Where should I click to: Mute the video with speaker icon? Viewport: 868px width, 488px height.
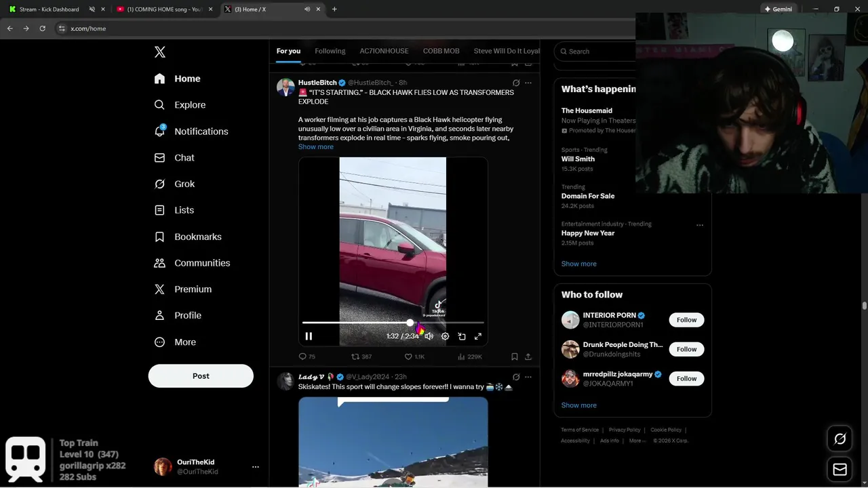pyautogui.click(x=429, y=336)
